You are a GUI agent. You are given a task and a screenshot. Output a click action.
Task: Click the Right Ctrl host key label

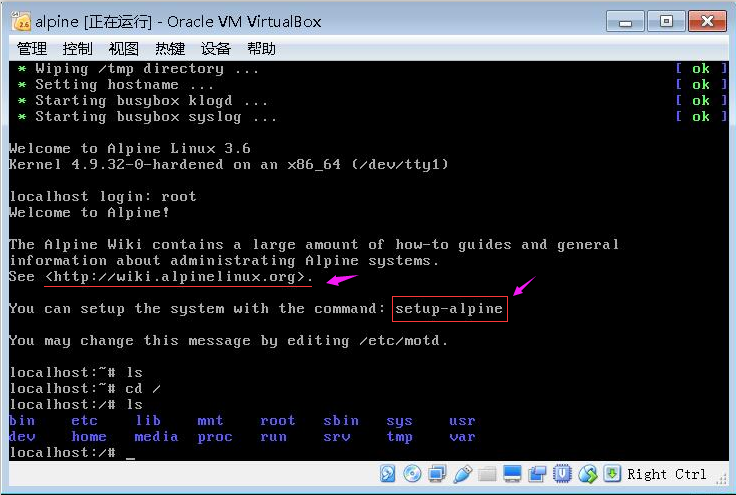click(667, 474)
